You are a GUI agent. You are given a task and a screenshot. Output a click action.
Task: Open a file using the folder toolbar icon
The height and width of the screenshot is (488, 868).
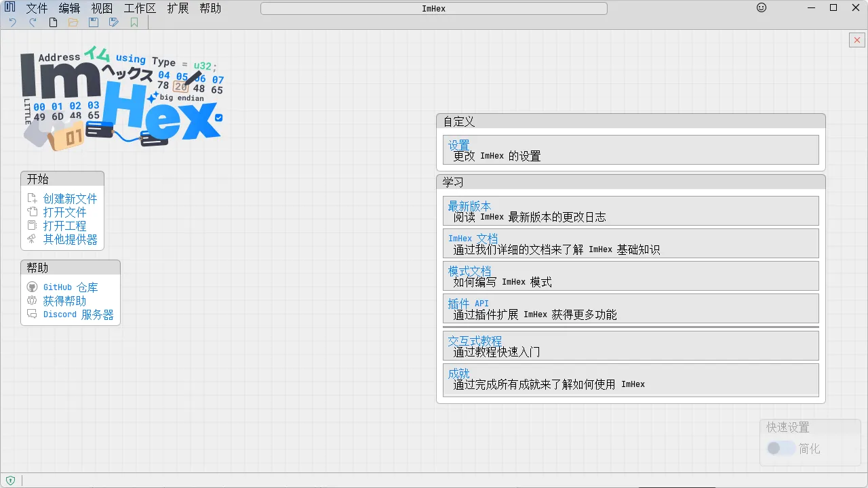pyautogui.click(x=73, y=22)
